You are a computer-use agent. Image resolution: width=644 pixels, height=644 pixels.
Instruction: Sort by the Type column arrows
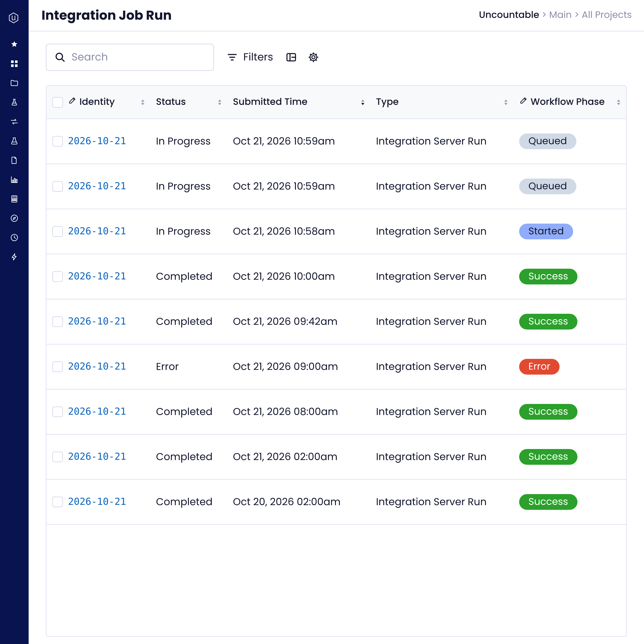click(x=506, y=102)
